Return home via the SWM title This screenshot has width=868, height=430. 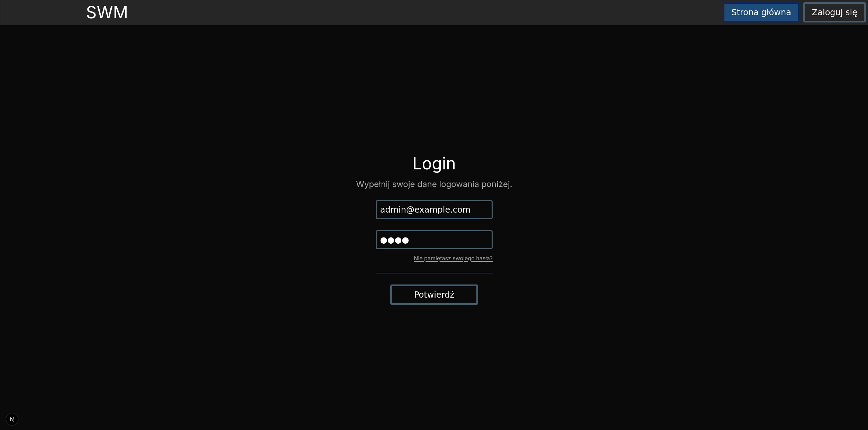click(107, 12)
